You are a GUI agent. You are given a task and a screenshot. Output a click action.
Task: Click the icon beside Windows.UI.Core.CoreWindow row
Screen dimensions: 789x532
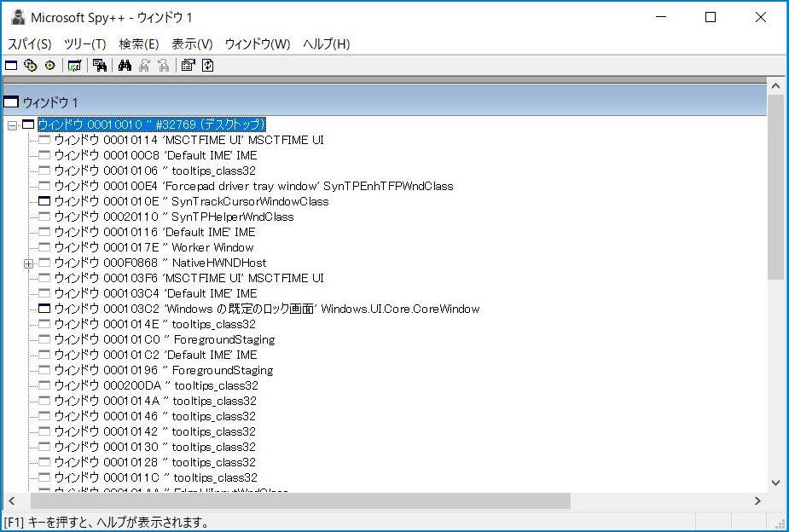coord(45,309)
